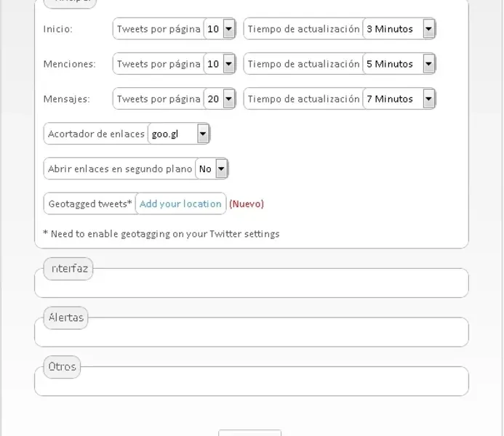
Task: Toggle open links in background dropdown
Action: [x=212, y=169]
